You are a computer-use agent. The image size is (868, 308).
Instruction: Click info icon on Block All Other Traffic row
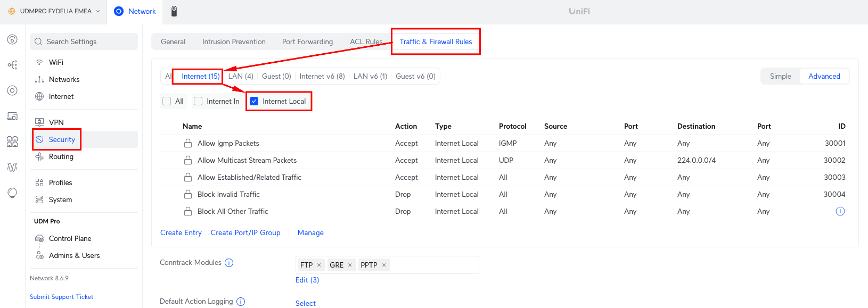click(x=840, y=211)
